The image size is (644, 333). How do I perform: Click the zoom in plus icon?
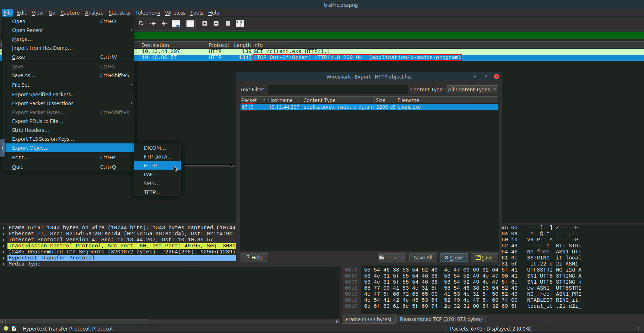pyautogui.click(x=205, y=23)
